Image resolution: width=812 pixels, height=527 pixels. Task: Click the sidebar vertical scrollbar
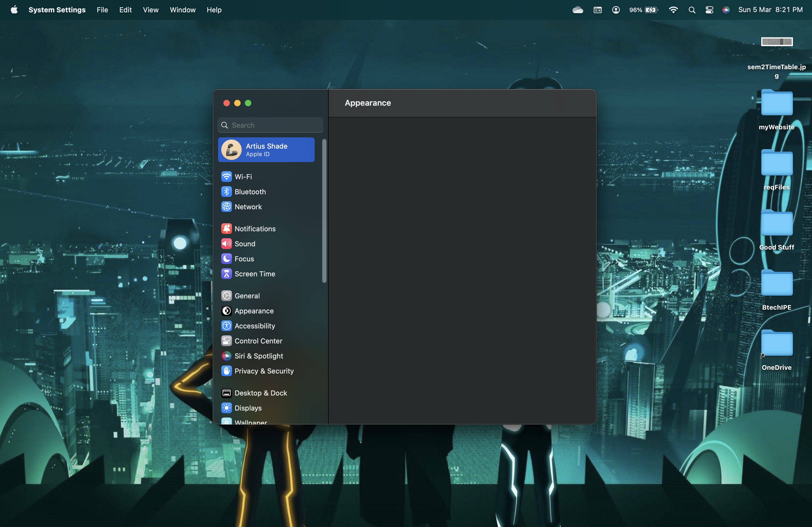[324, 211]
